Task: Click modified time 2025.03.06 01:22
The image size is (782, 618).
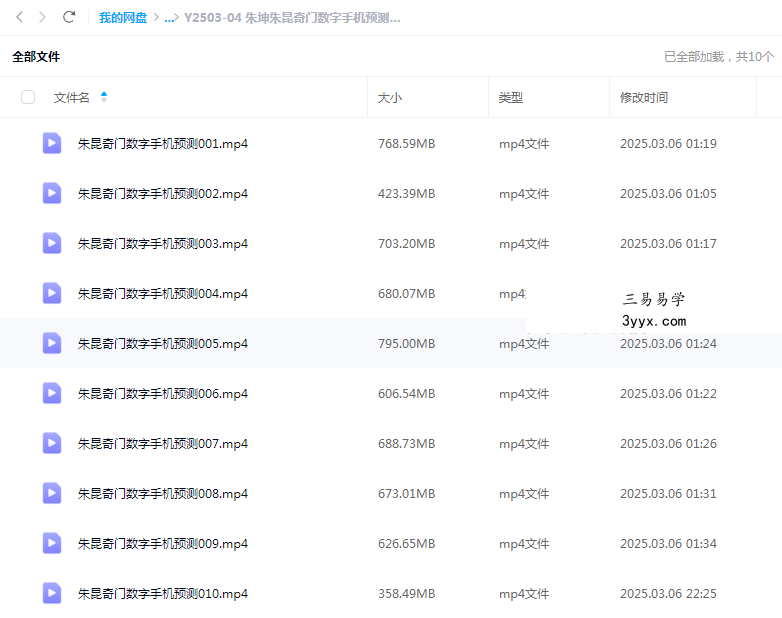Action: (668, 394)
